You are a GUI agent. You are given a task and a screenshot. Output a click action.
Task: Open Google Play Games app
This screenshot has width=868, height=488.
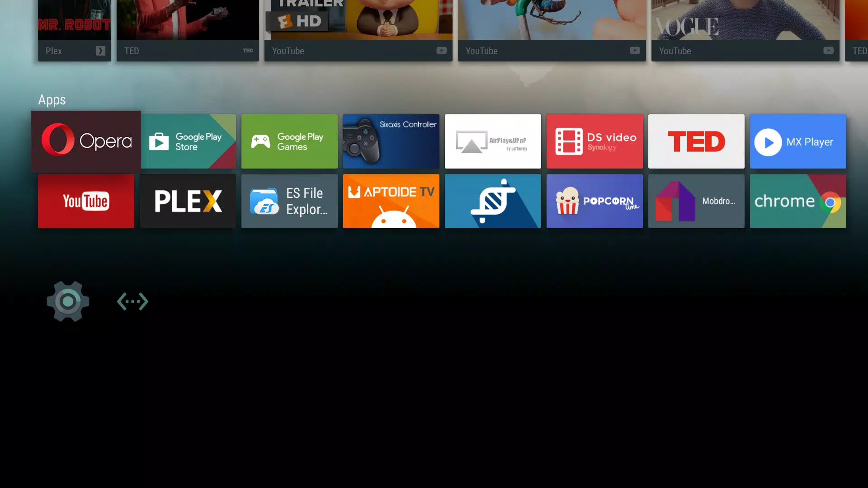[289, 141]
